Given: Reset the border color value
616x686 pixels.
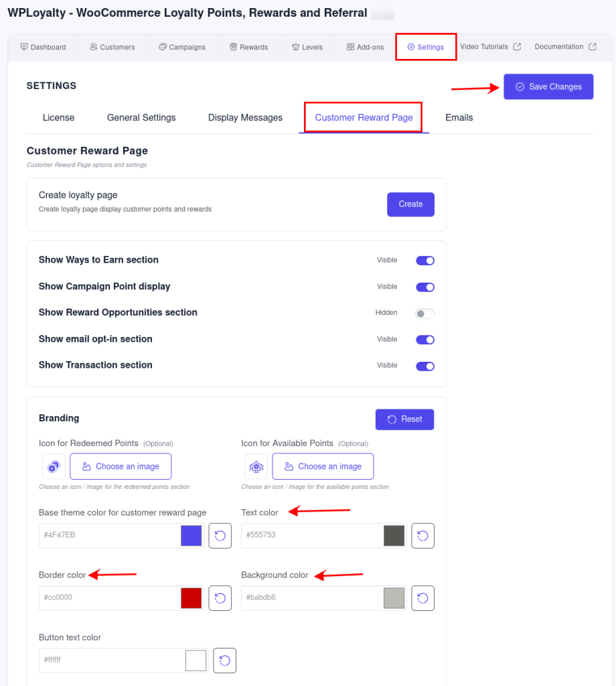Looking at the screenshot, I should tap(220, 598).
